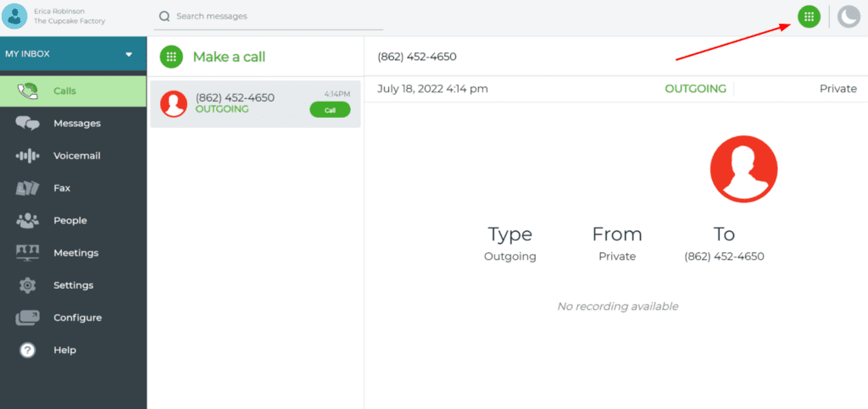Open the Help question mark icon
The width and height of the screenshot is (868, 409).
coord(28,350)
